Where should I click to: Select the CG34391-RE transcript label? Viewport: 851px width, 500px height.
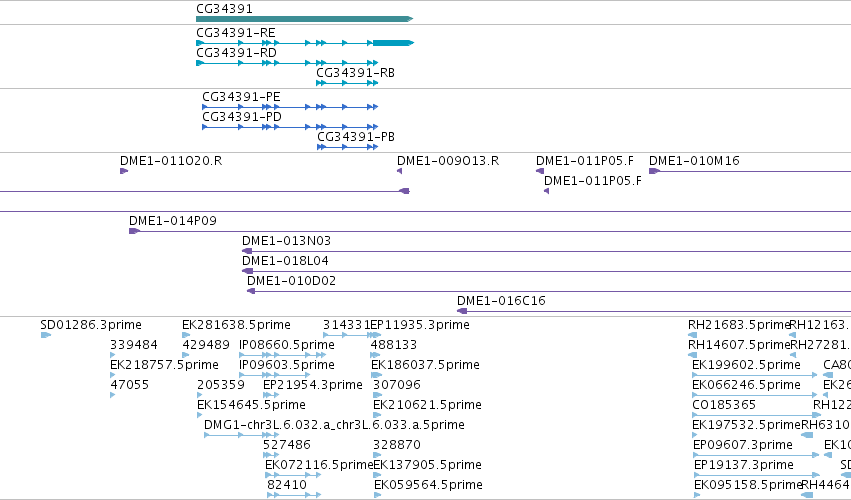click(x=236, y=33)
